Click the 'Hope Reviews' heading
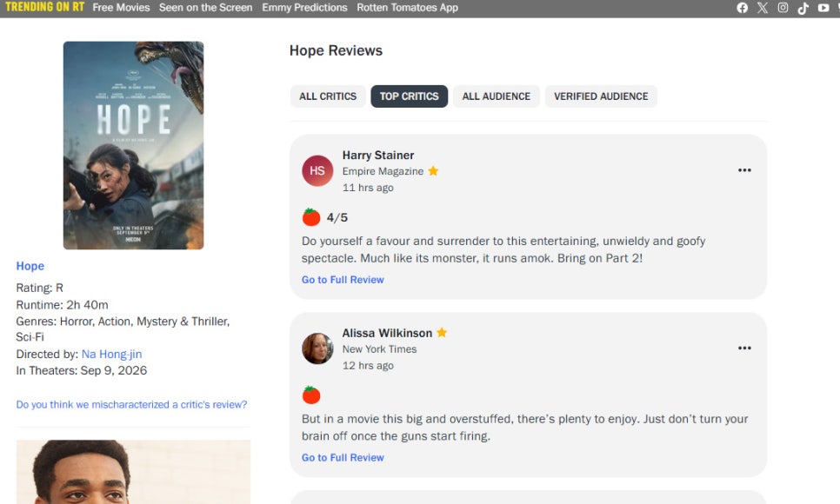840x504 pixels. (336, 50)
